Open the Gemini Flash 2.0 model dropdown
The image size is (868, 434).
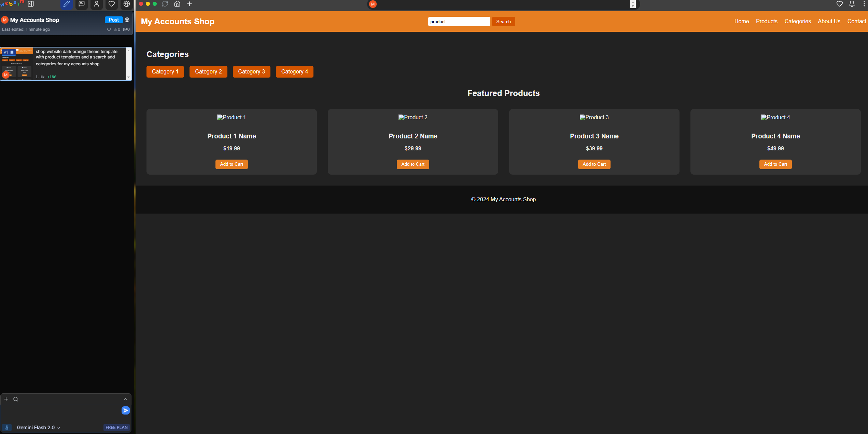38,428
